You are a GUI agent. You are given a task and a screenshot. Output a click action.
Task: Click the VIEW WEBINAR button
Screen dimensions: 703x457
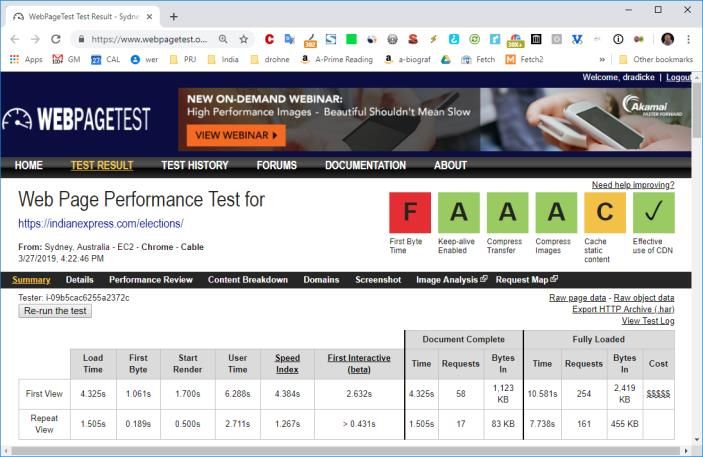coord(236,135)
